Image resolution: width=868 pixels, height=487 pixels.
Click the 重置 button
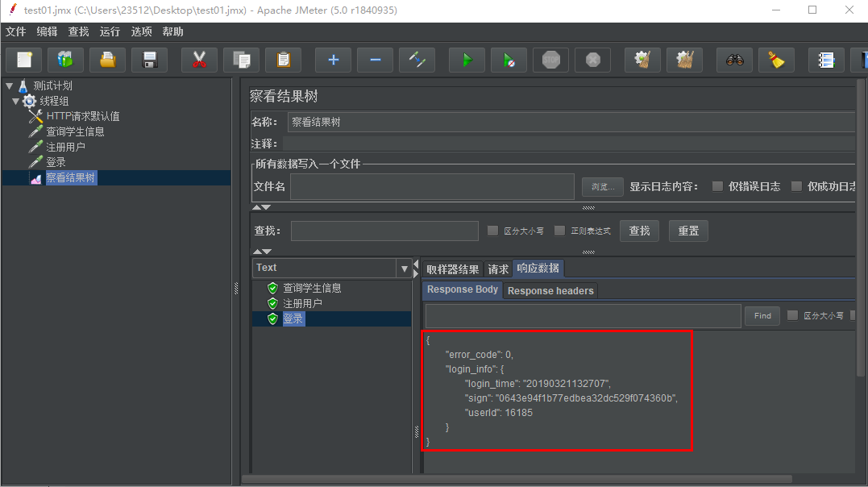coord(688,231)
